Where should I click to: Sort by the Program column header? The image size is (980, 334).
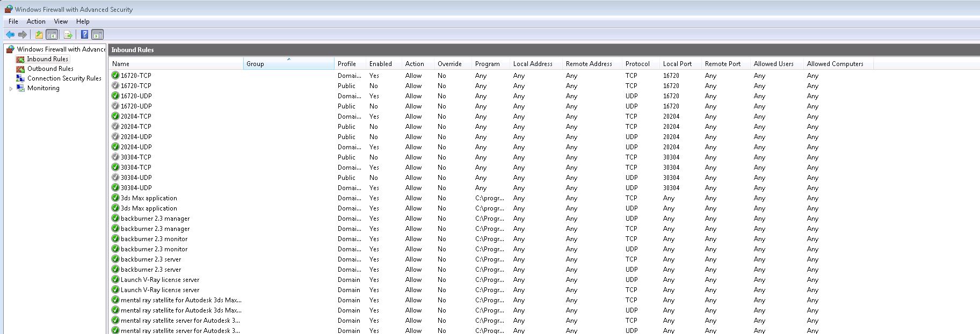tap(491, 63)
